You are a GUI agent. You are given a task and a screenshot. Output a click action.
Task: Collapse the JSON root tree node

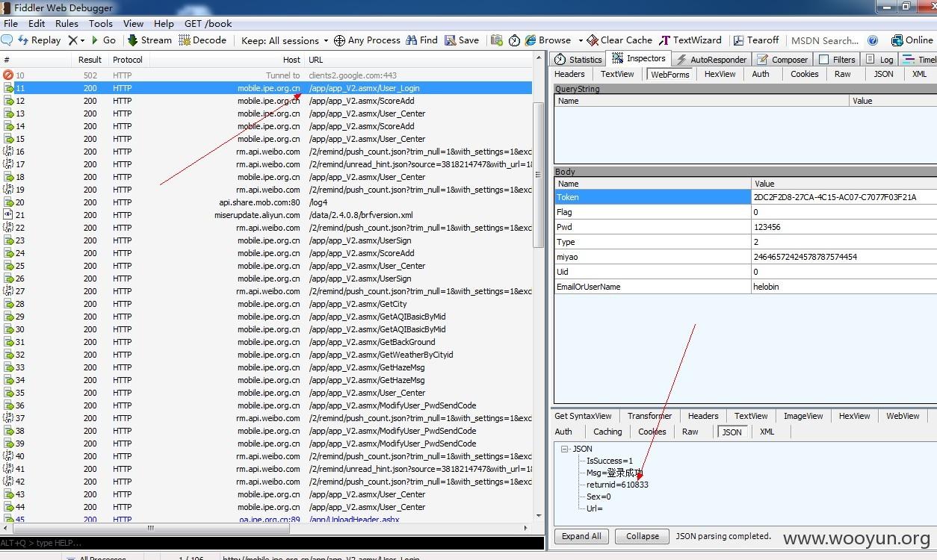pos(565,449)
